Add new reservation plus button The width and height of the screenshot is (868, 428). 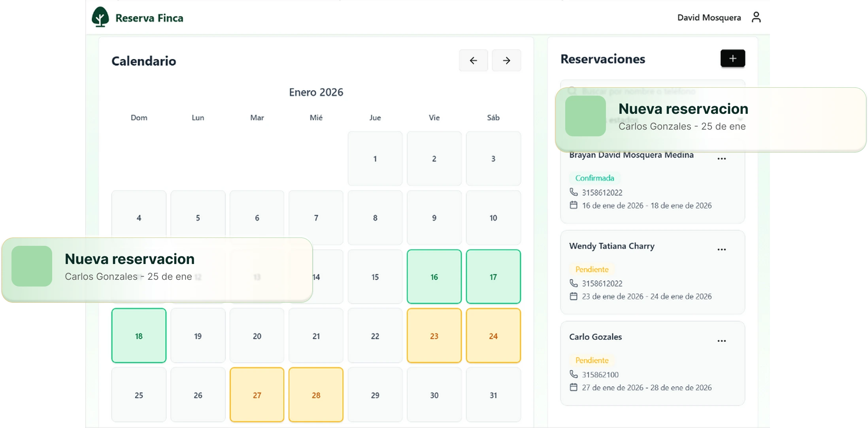pyautogui.click(x=732, y=58)
